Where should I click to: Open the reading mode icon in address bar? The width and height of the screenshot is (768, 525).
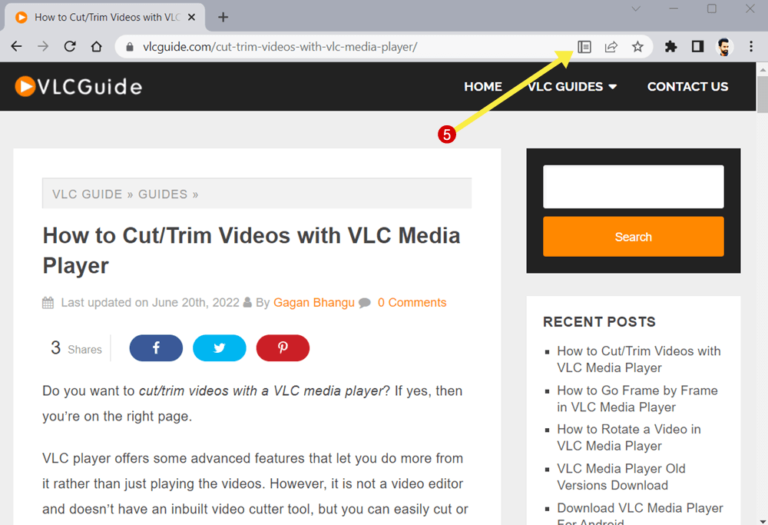[x=584, y=47]
